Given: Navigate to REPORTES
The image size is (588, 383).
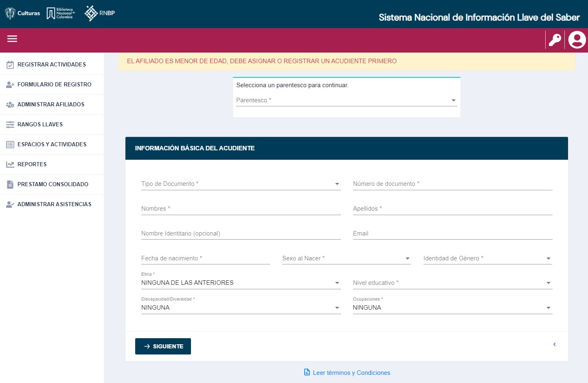Looking at the screenshot, I should tap(52, 165).
